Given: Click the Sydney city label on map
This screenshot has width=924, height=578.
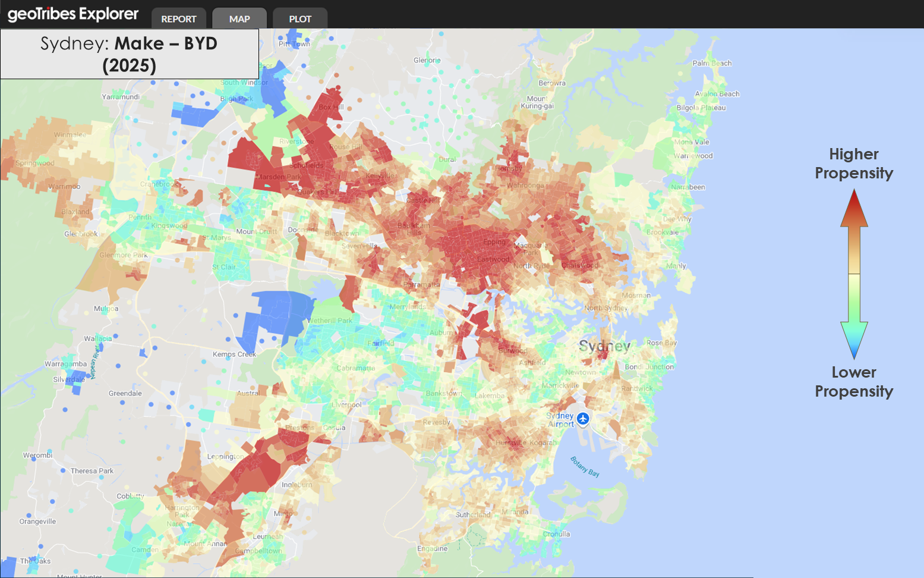Looking at the screenshot, I should [x=604, y=346].
